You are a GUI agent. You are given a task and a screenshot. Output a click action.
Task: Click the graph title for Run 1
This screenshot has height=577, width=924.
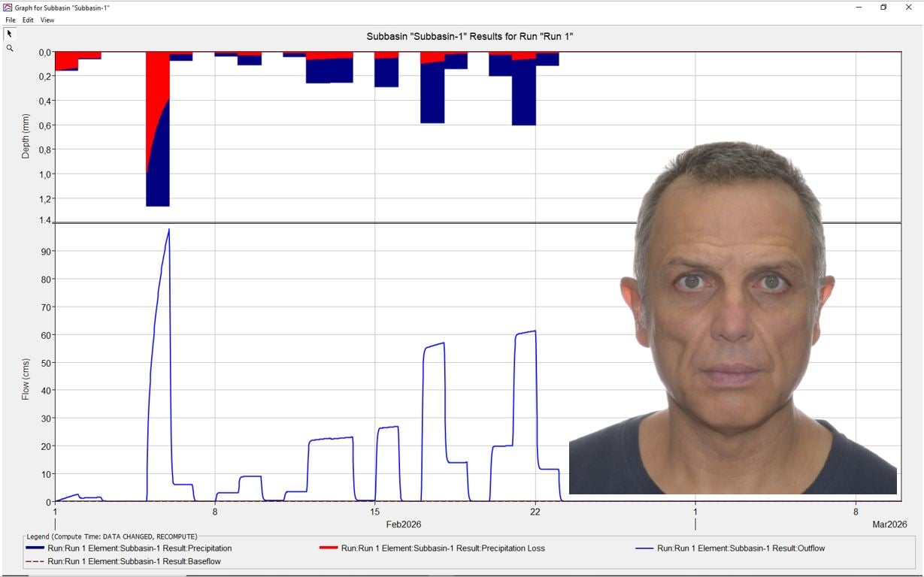pyautogui.click(x=470, y=36)
